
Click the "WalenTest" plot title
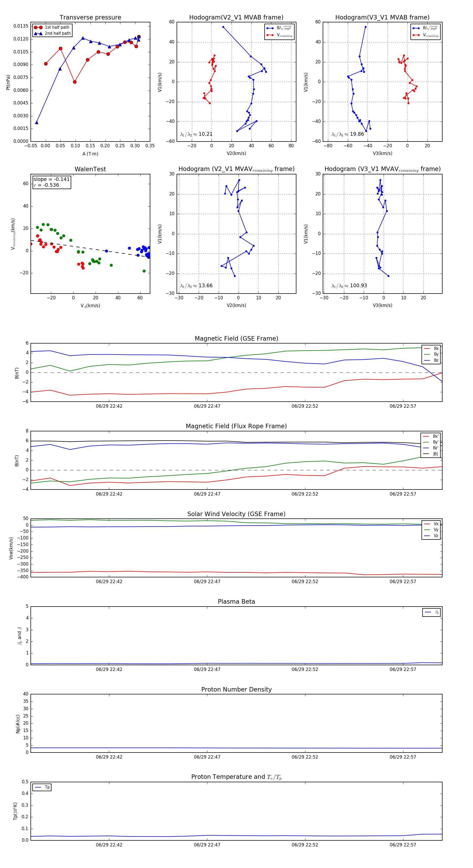pos(90,169)
